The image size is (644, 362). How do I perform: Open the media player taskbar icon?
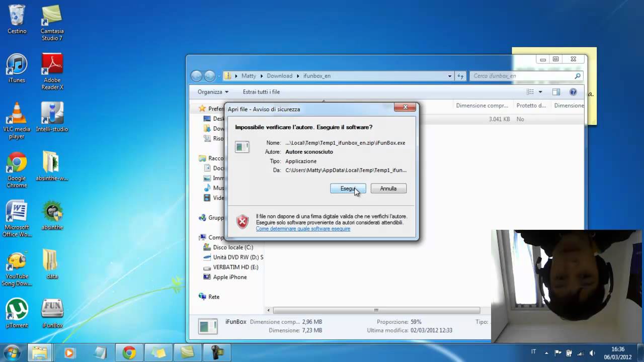69,353
